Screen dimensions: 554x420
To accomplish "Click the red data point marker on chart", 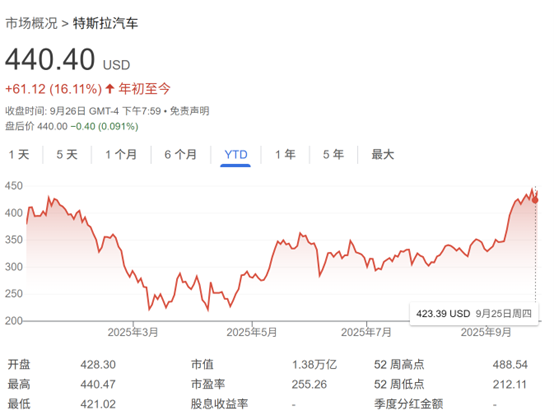I will click(535, 200).
